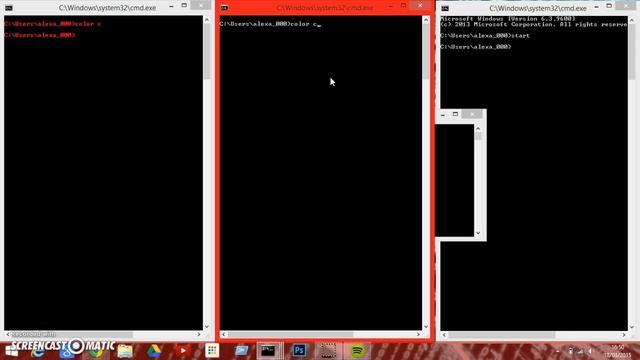The image size is (640, 360).
Task: Click the right arrow in right cmd's horizontal scrollbar
Action: [x=624, y=335]
